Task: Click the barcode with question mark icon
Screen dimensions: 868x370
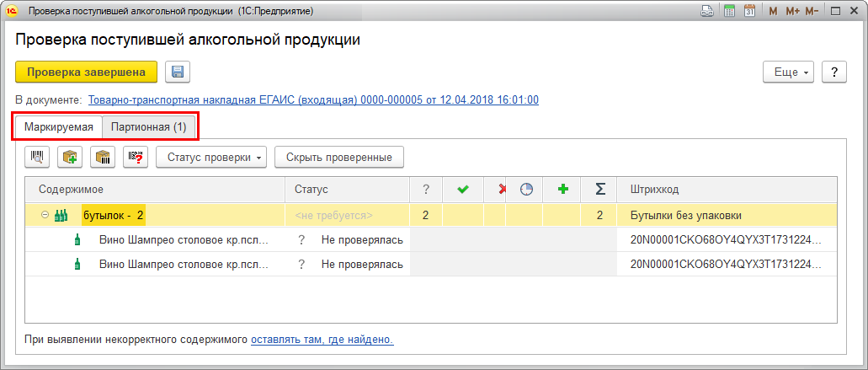Action: coord(135,157)
